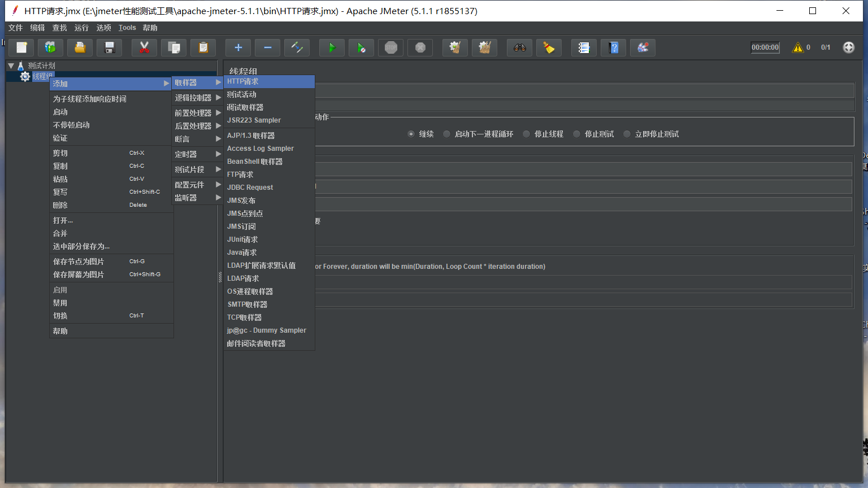This screenshot has width=868, height=488.
Task: Click 禁用 in the context menu
Action: pos(111,303)
